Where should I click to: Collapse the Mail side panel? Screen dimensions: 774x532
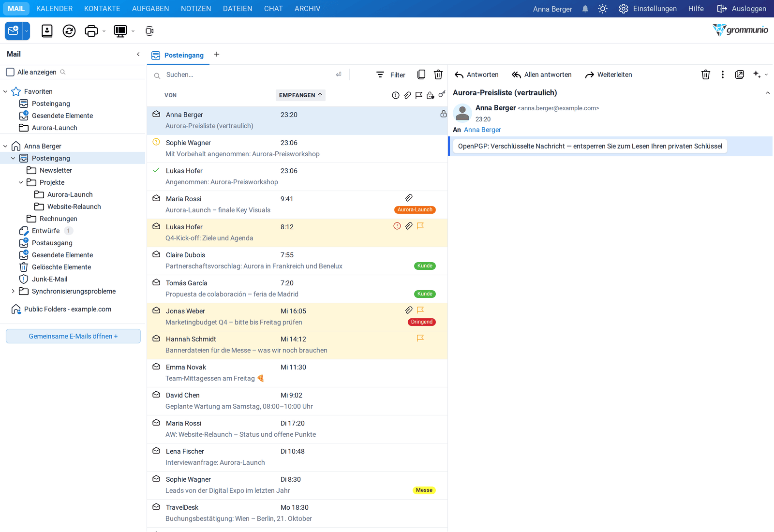(138, 54)
